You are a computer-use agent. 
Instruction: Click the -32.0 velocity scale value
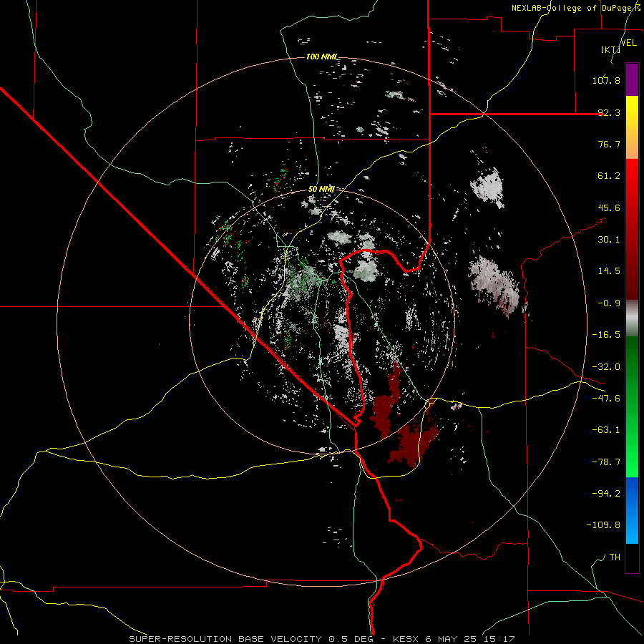tap(606, 367)
